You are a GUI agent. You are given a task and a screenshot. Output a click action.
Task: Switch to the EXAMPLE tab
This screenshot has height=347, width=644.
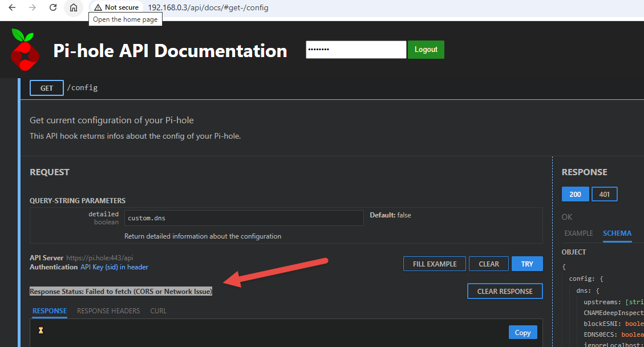tap(578, 233)
